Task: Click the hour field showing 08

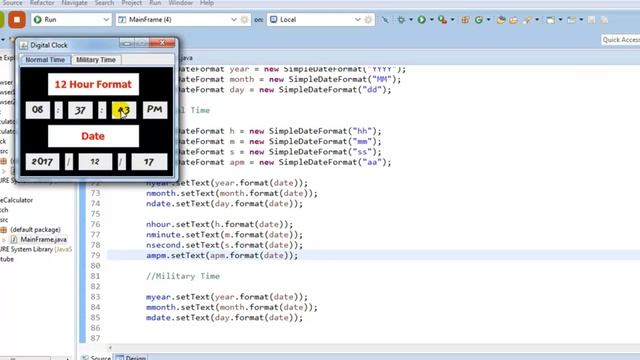Action: pyautogui.click(x=38, y=110)
